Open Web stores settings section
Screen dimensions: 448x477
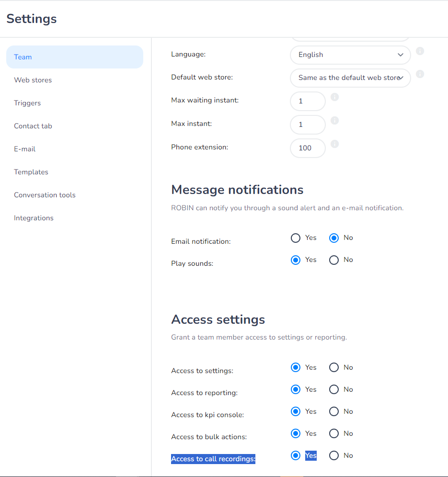[33, 80]
